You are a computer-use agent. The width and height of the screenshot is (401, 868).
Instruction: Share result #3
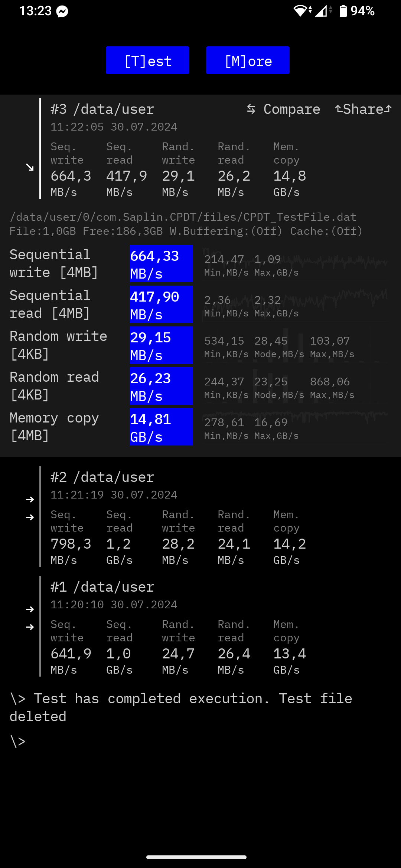(363, 109)
